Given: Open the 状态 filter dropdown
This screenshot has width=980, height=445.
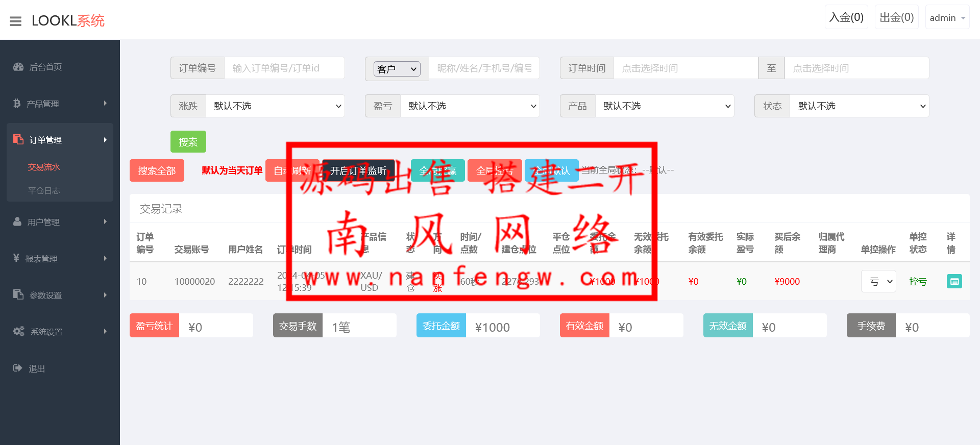Looking at the screenshot, I should point(859,106).
